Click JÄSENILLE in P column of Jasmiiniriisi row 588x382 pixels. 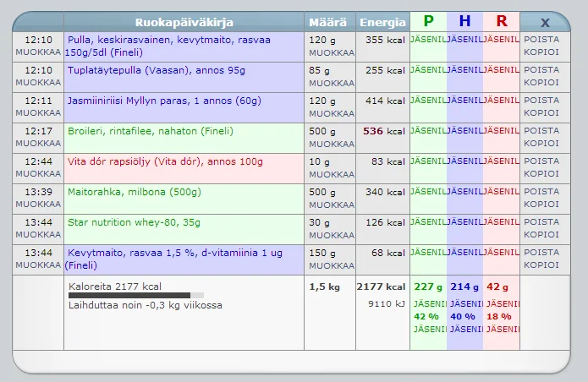point(428,101)
